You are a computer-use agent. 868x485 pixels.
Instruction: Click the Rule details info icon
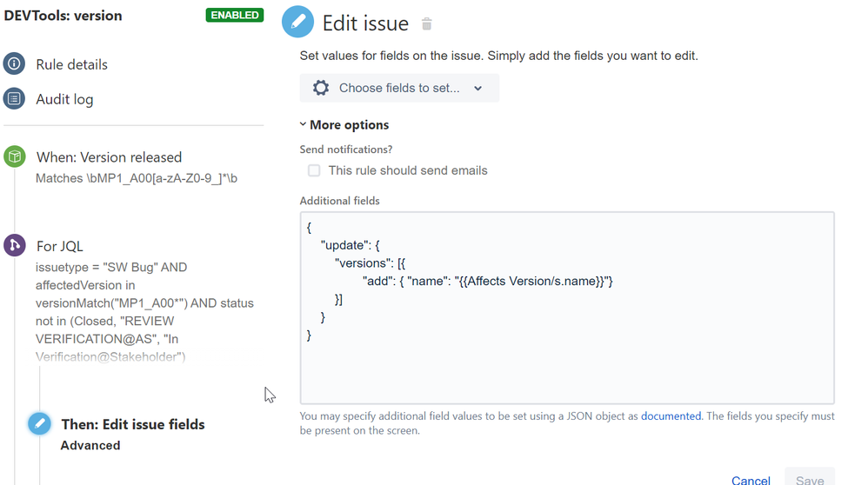click(14, 64)
